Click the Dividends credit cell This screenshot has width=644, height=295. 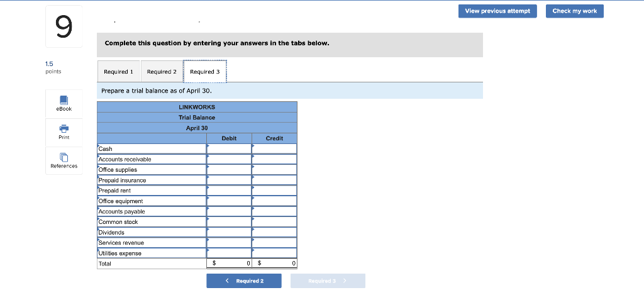[x=274, y=232]
